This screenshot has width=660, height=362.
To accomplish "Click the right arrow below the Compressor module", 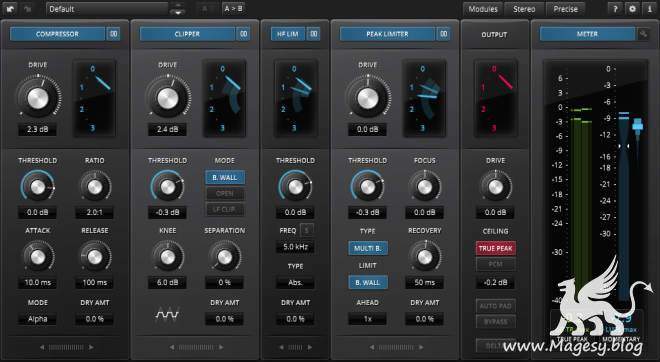I will [91, 347].
